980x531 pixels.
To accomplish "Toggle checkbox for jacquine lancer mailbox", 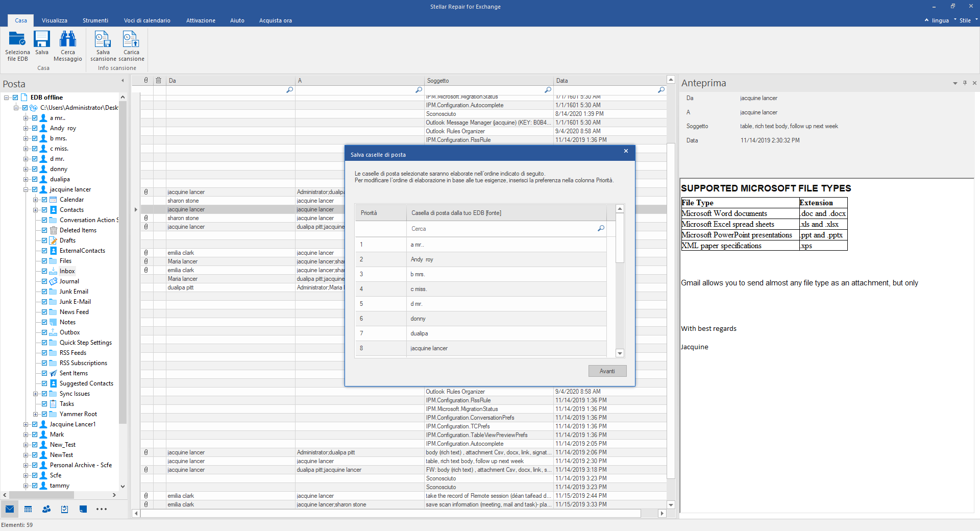I will click(x=35, y=189).
